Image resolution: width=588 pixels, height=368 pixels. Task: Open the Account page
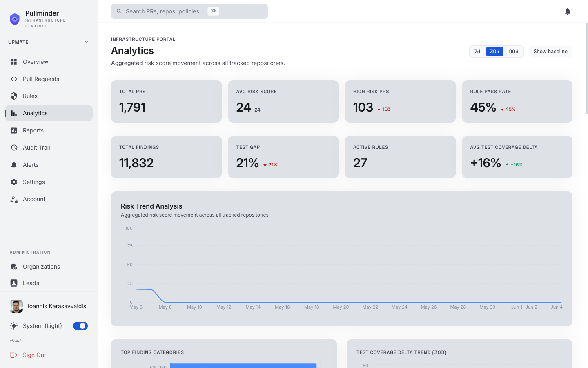coord(49,199)
